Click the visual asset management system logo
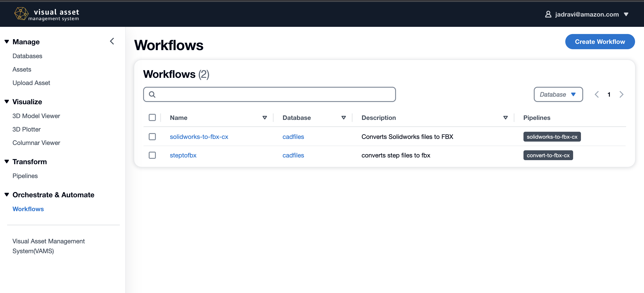This screenshot has width=644, height=293. point(47,14)
